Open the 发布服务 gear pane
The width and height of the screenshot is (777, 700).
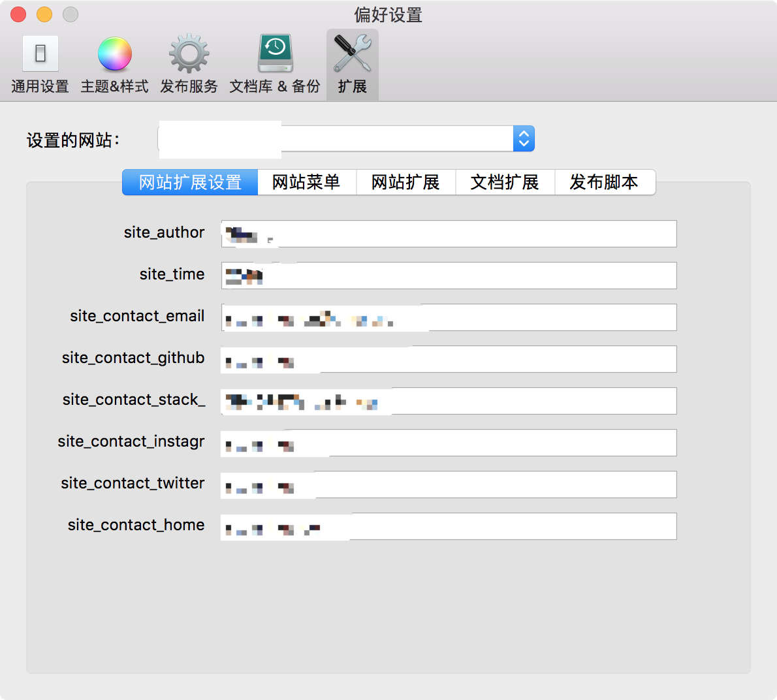(189, 64)
